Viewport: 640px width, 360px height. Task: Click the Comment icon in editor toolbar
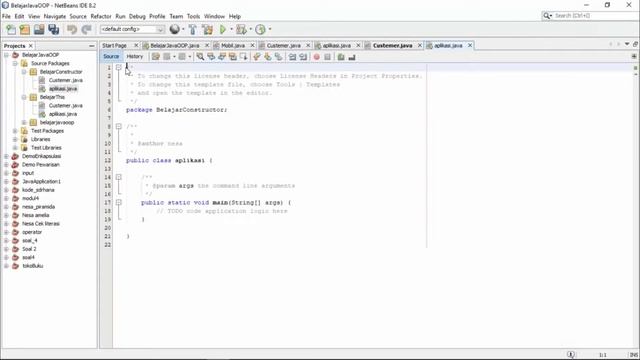click(x=341, y=57)
